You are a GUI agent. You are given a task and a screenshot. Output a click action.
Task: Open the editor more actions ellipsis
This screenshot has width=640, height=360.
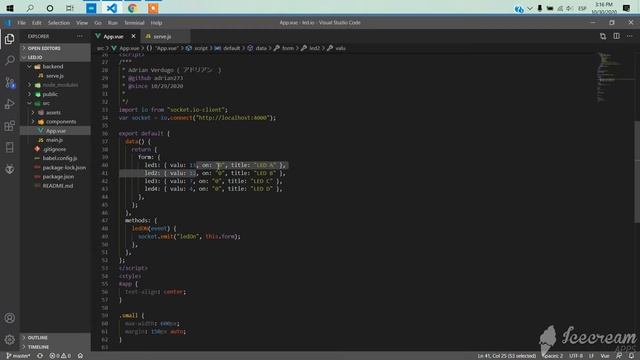coord(630,36)
